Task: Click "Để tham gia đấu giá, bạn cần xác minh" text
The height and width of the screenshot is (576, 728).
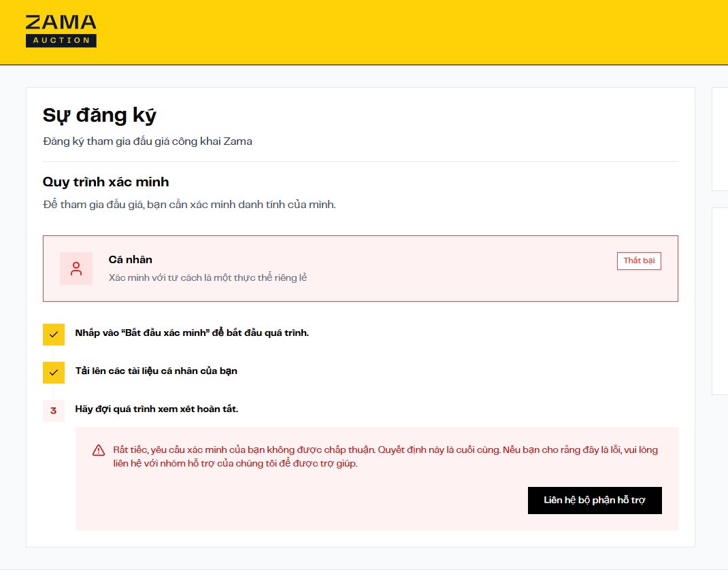Action: click(x=189, y=204)
